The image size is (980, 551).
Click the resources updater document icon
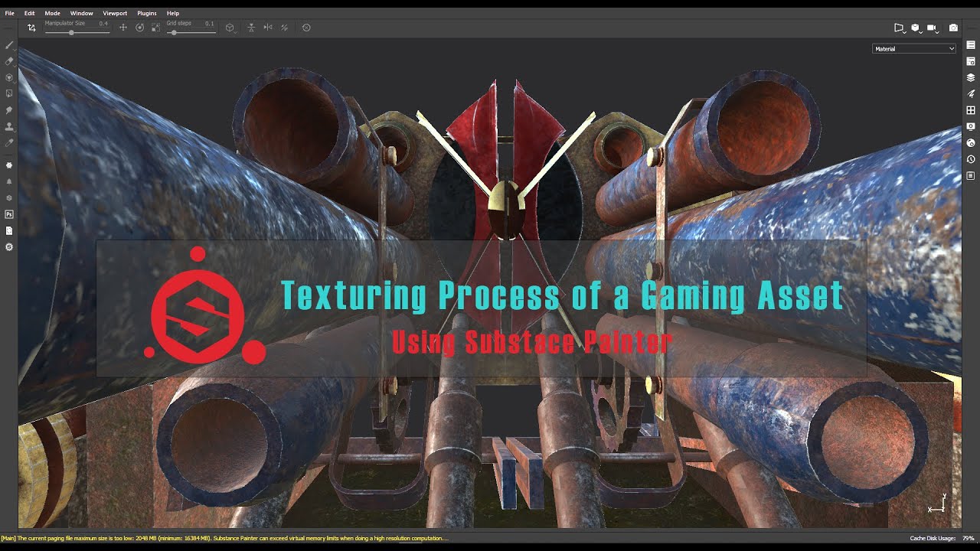(x=9, y=230)
